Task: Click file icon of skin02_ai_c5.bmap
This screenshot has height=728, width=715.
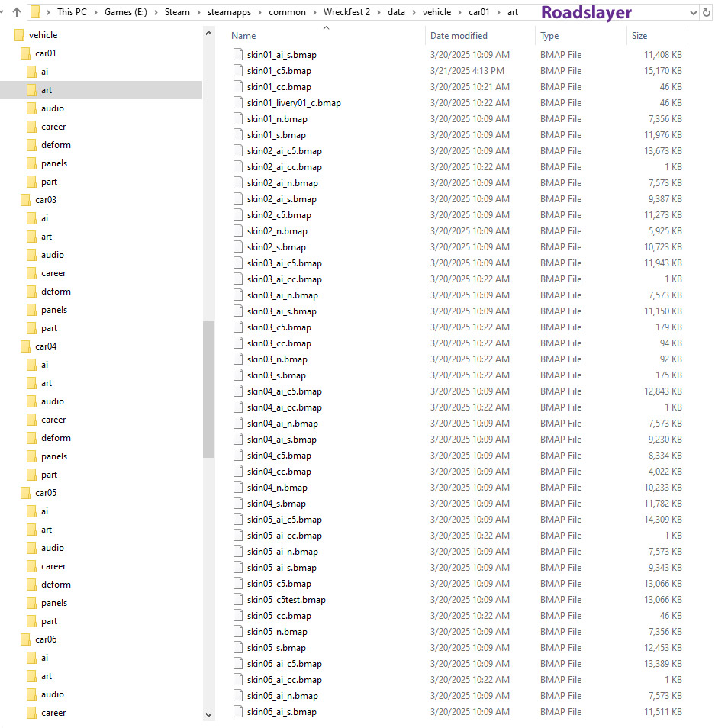Action: [238, 151]
